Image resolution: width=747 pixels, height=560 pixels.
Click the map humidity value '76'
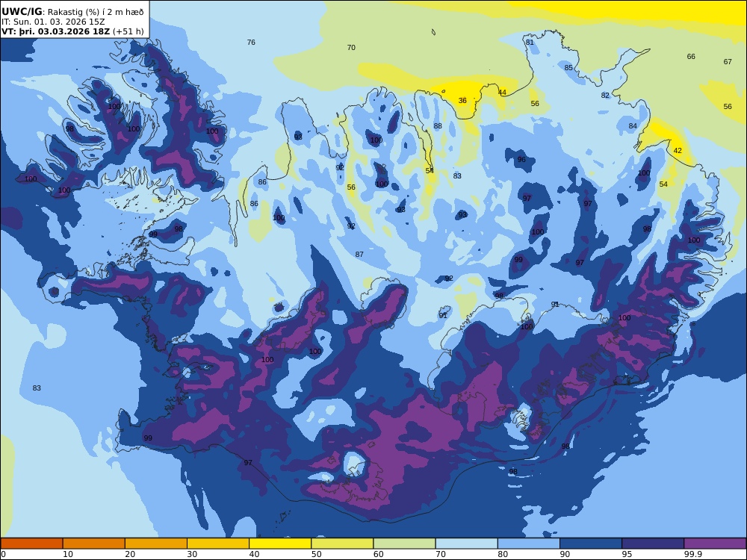tap(251, 43)
